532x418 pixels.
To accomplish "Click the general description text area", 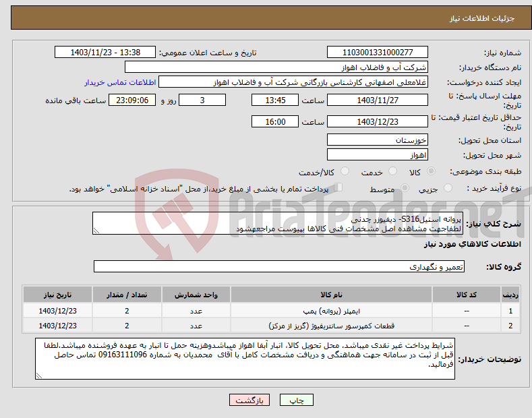I will coord(278,223).
